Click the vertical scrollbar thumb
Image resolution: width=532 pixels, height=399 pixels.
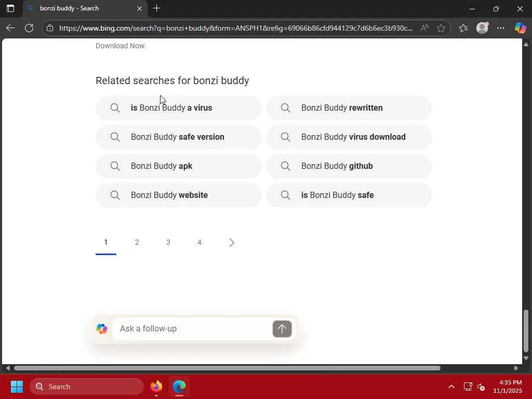pyautogui.click(x=526, y=331)
